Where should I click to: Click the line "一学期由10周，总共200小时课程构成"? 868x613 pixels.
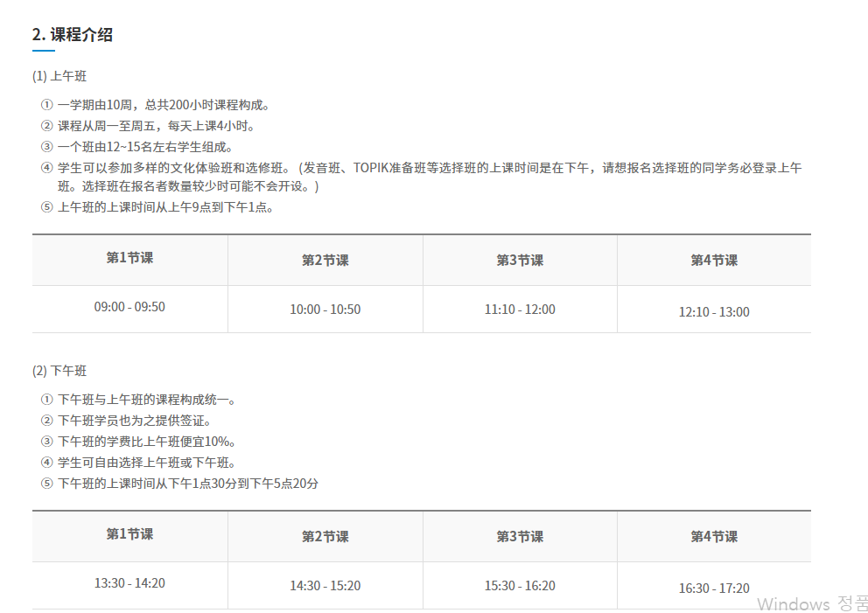tap(162, 105)
